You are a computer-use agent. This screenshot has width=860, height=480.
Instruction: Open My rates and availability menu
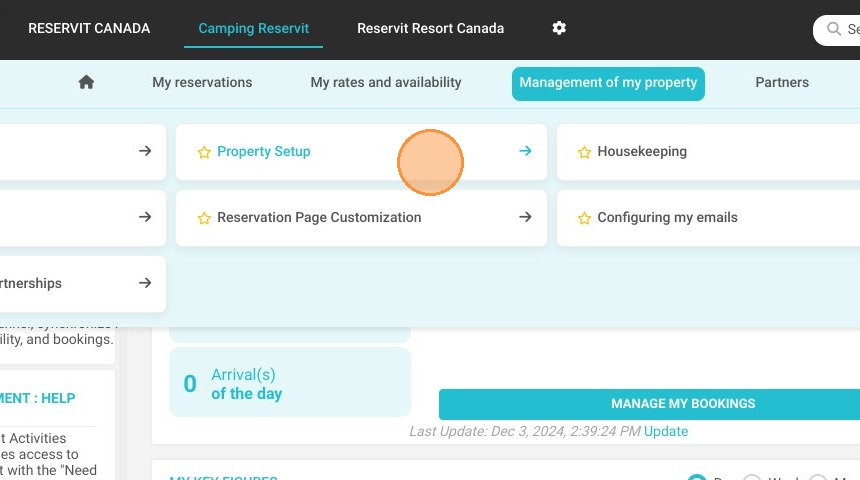(x=386, y=82)
